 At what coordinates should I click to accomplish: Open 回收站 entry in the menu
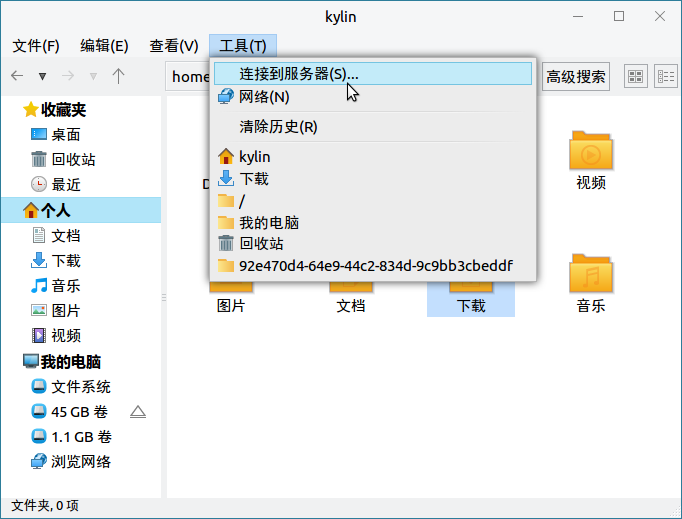tap(373, 244)
